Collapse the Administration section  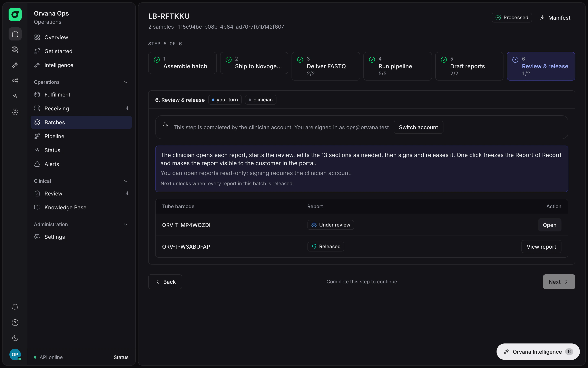click(x=126, y=224)
